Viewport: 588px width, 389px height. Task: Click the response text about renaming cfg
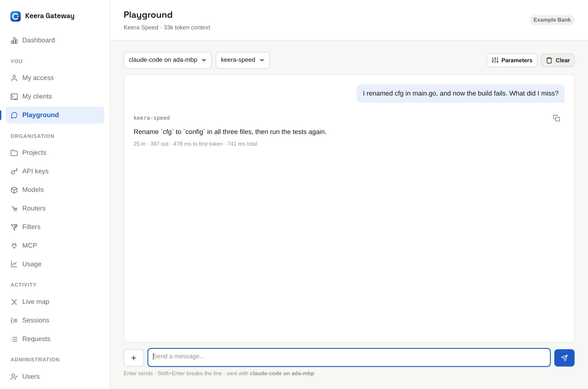click(230, 132)
